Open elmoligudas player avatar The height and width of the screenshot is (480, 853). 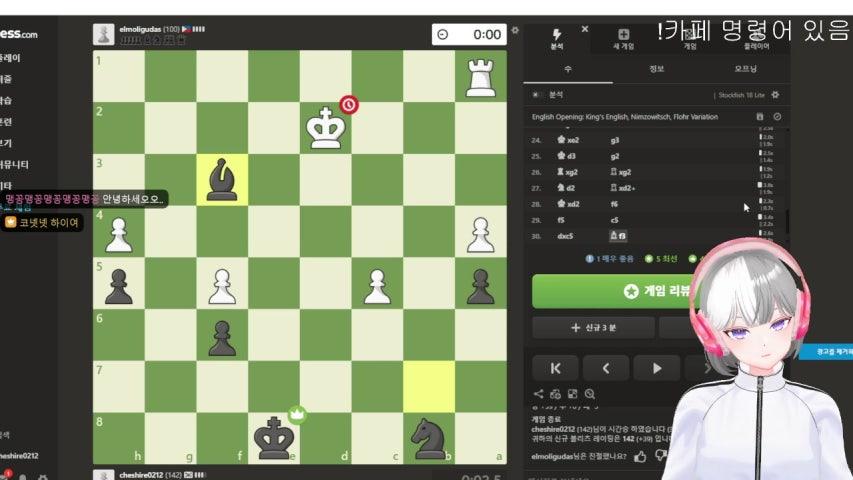(103, 34)
